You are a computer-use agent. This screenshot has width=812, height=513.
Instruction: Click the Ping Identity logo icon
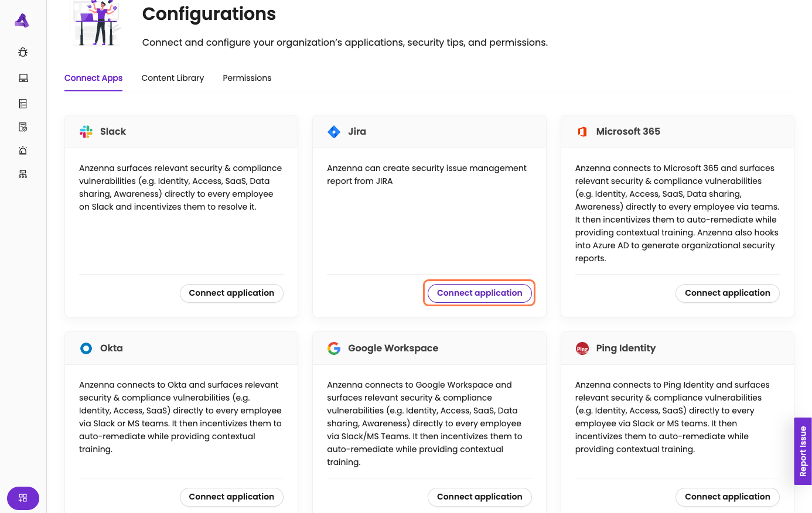[x=582, y=348]
